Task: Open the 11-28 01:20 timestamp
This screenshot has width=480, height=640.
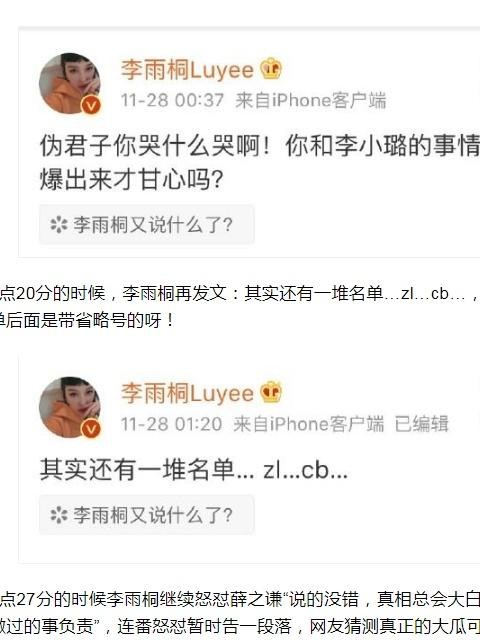Action: [172, 424]
